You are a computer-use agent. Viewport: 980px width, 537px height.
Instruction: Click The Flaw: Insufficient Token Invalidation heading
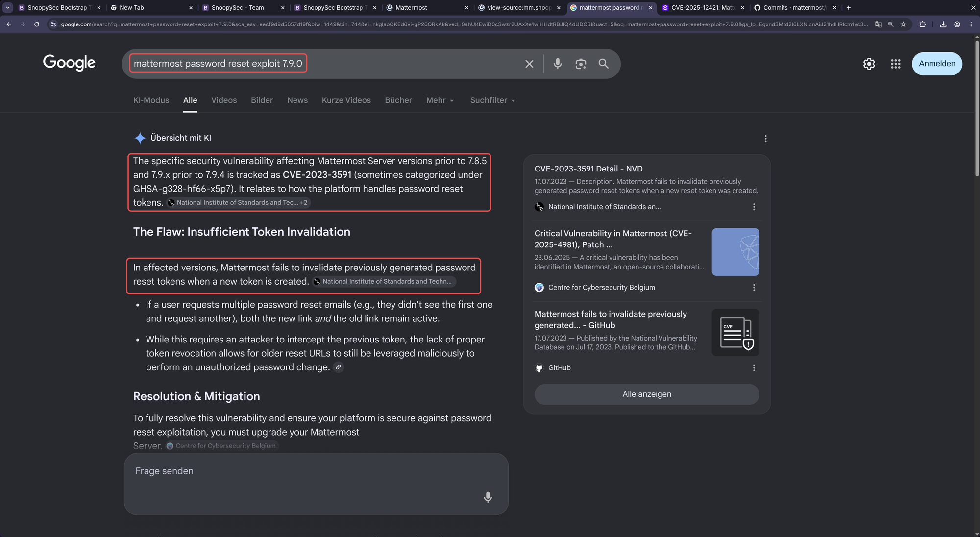coord(242,232)
